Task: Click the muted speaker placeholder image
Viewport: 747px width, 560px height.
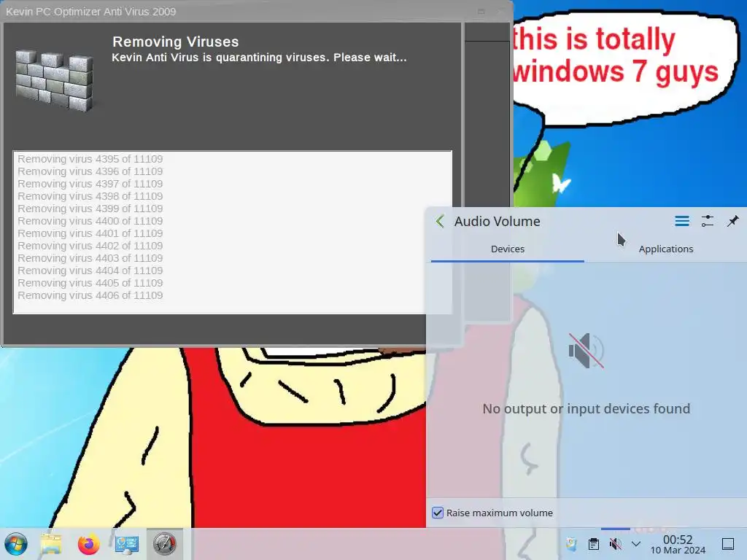Action: 587,351
